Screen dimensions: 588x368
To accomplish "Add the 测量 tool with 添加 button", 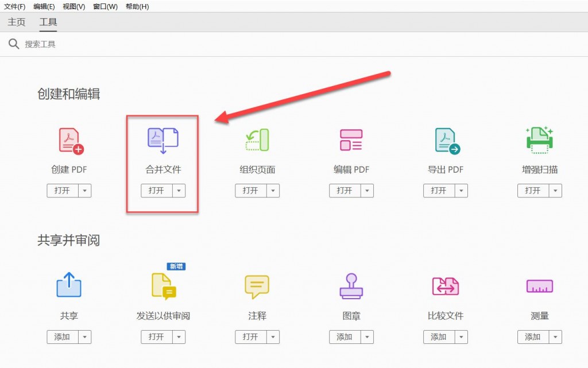I will coord(533,337).
